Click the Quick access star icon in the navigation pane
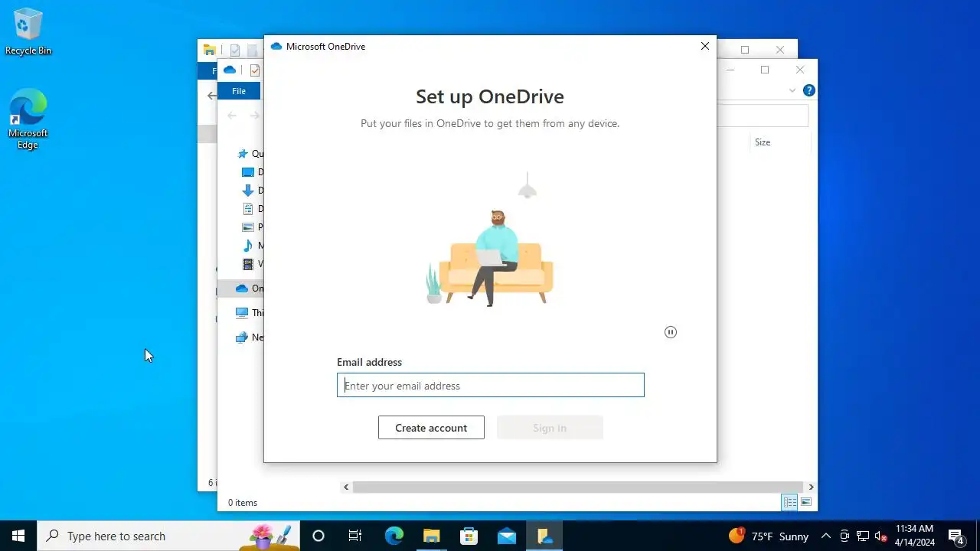Viewport: 980px width, 551px height. coord(243,154)
